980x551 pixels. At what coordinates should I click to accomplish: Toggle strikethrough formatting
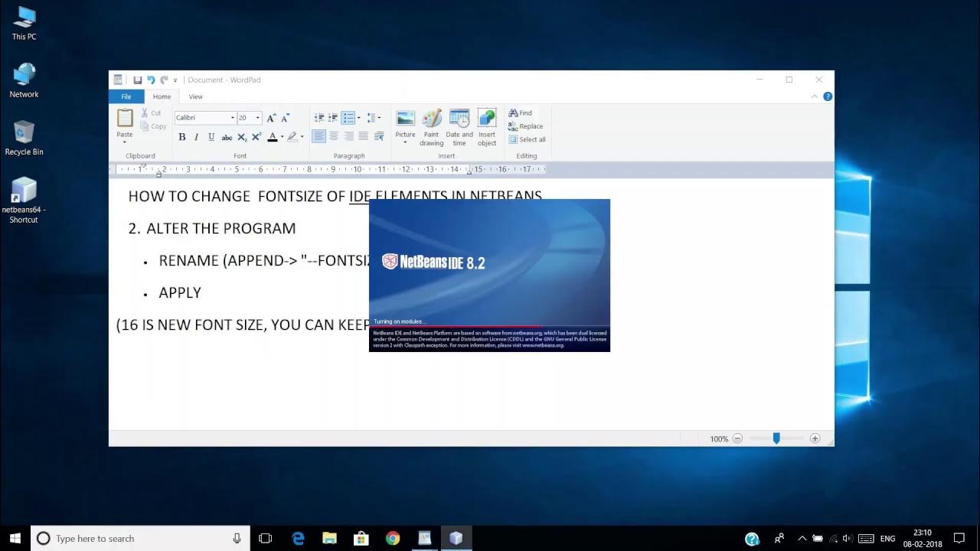(227, 135)
